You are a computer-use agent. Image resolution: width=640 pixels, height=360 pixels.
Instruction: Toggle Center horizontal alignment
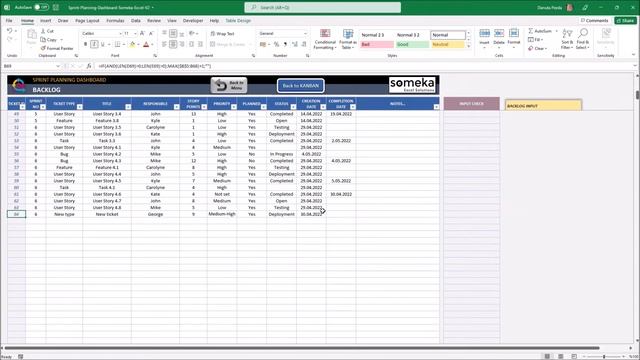[173, 44]
